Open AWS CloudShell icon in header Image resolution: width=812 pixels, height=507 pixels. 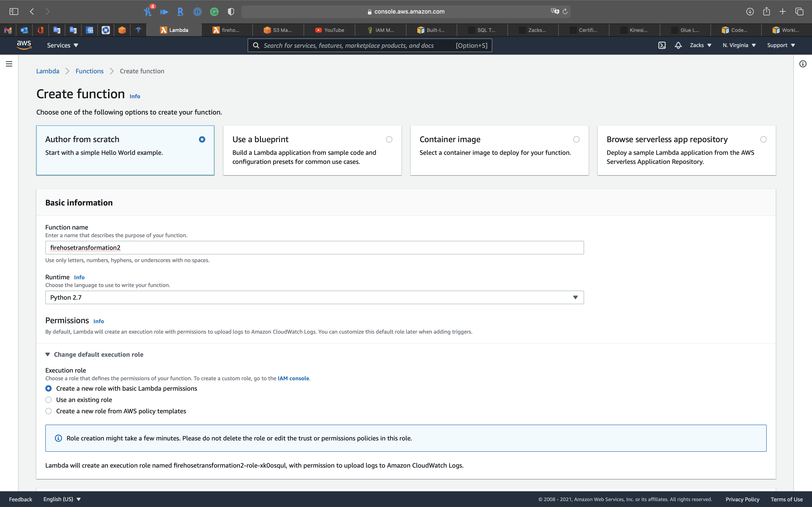662,45
